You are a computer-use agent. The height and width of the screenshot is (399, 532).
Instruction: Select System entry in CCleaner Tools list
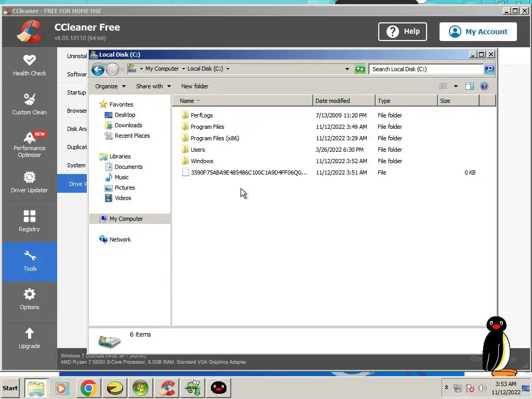[76, 165]
